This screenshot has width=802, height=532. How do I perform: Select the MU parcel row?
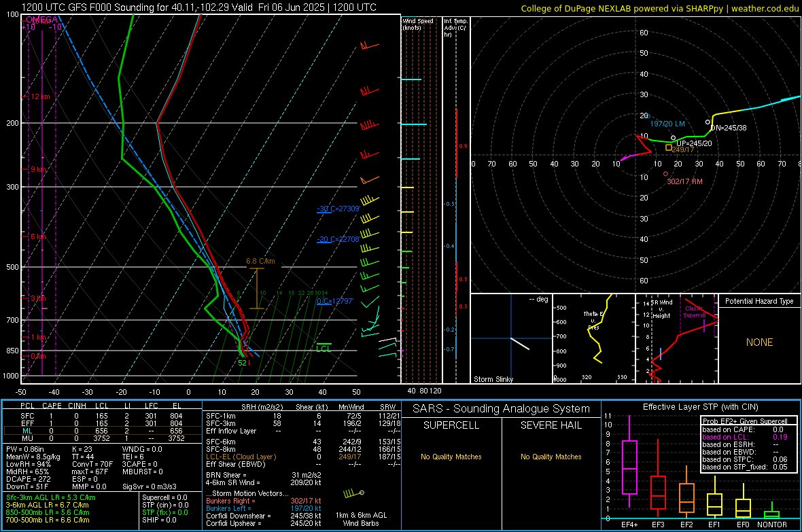[x=103, y=438]
